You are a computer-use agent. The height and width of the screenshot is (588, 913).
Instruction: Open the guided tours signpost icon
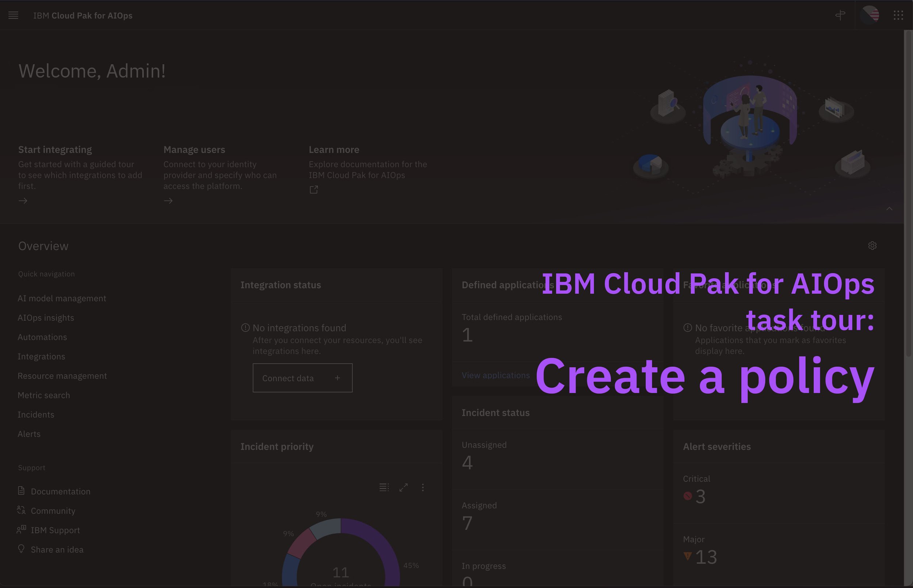(840, 15)
